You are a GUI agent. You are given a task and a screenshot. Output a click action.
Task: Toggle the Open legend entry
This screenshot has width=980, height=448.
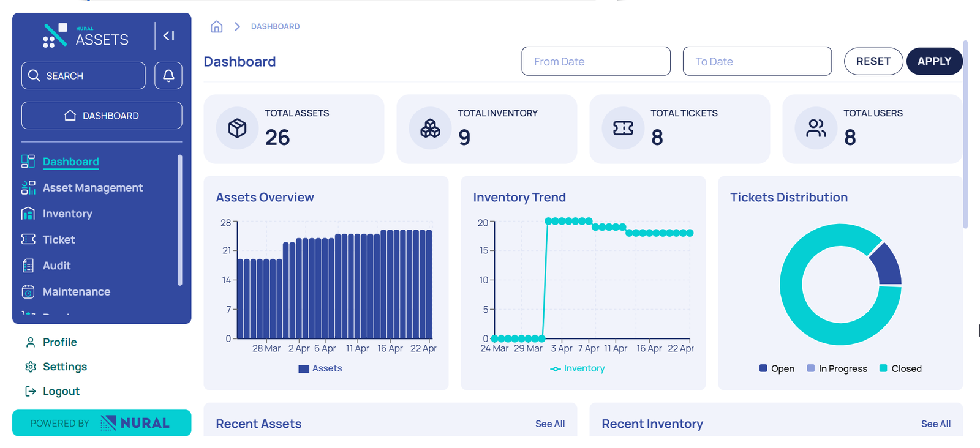[x=777, y=368]
